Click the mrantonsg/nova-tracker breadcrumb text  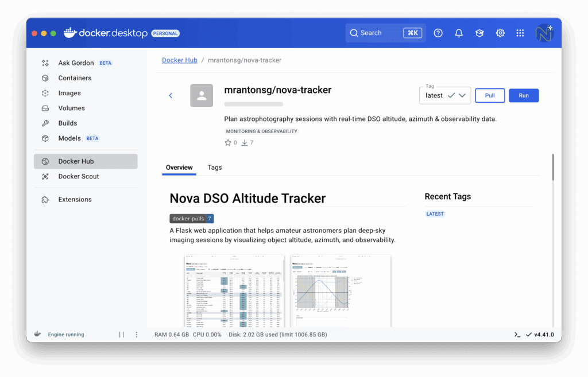coord(245,60)
